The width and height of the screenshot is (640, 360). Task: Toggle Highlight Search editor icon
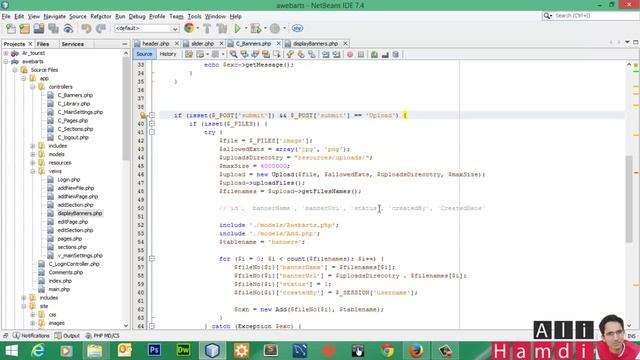(266, 54)
